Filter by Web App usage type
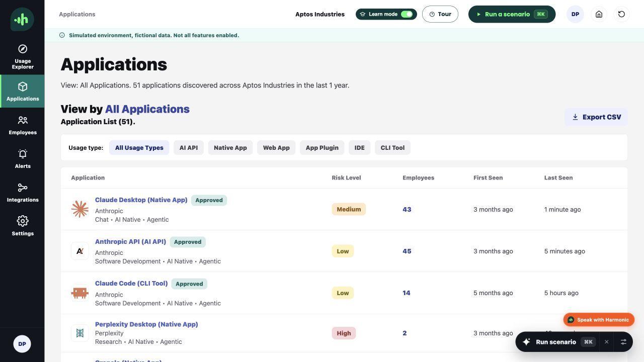This screenshot has height=362, width=644. click(x=276, y=148)
